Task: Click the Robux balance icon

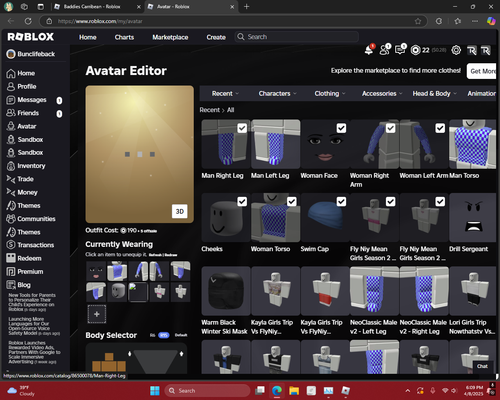Action: 415,50
